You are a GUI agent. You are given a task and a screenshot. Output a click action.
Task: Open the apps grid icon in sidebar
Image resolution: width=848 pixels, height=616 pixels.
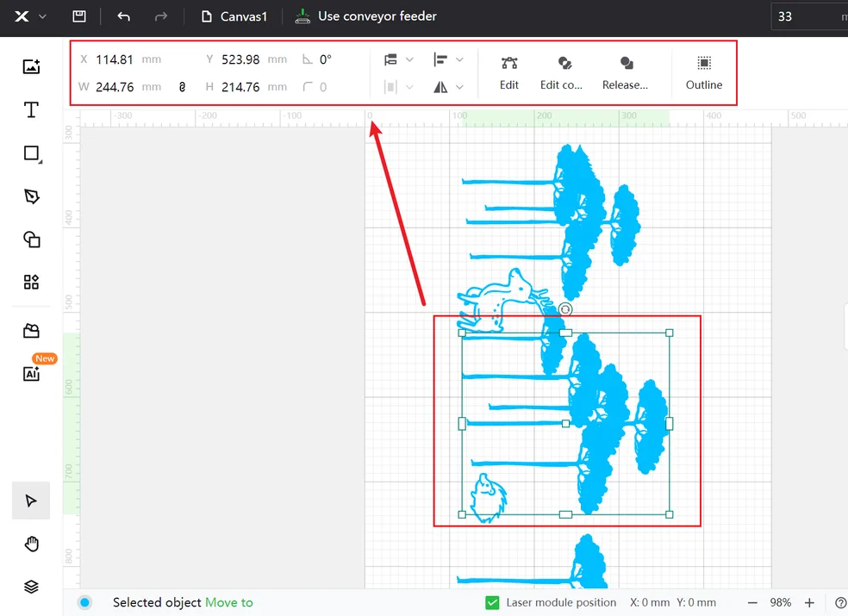pos(31,282)
